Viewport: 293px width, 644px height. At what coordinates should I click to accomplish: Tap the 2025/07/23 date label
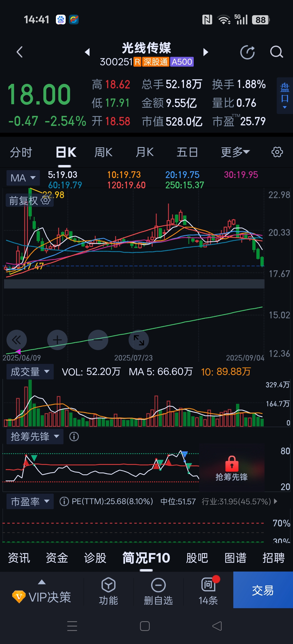tap(133, 358)
